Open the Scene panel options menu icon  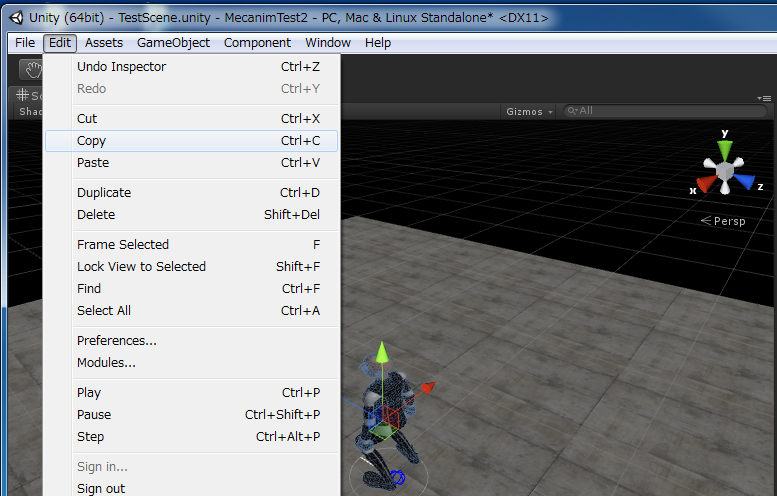764,98
